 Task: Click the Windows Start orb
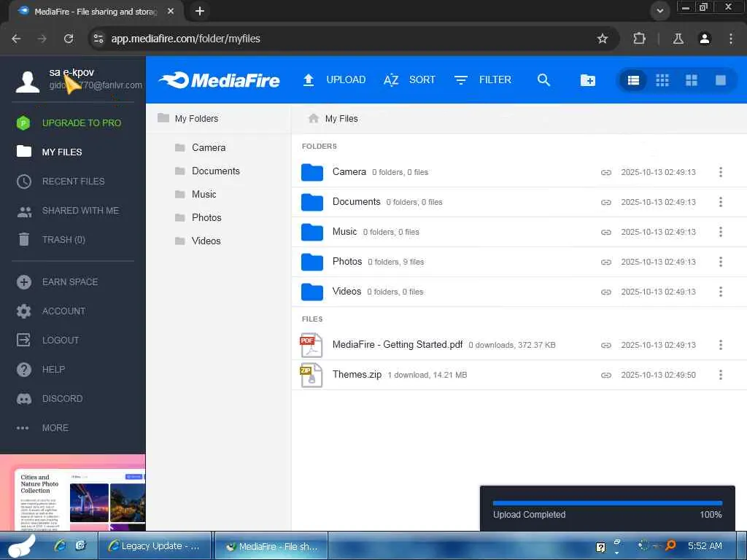tap(22, 545)
